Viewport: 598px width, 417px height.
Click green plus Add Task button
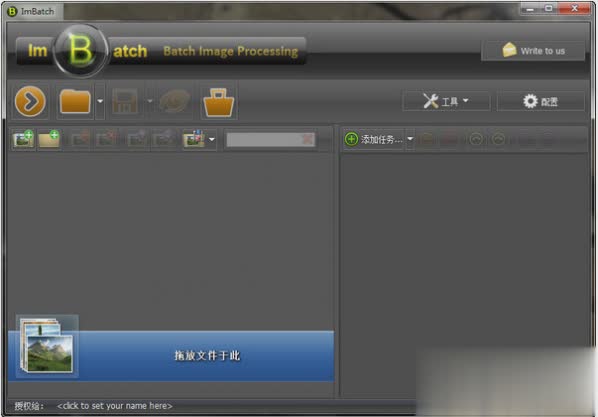(x=374, y=140)
